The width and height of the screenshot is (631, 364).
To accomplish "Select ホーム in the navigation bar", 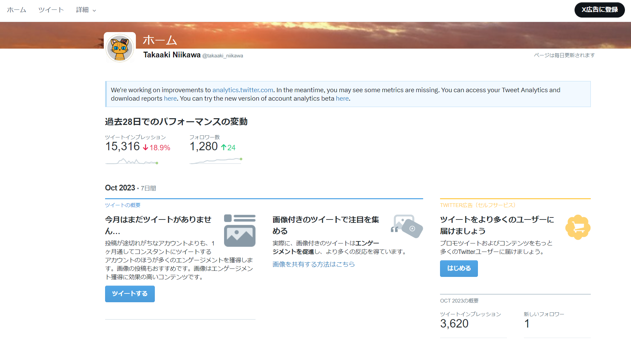I will point(16,10).
